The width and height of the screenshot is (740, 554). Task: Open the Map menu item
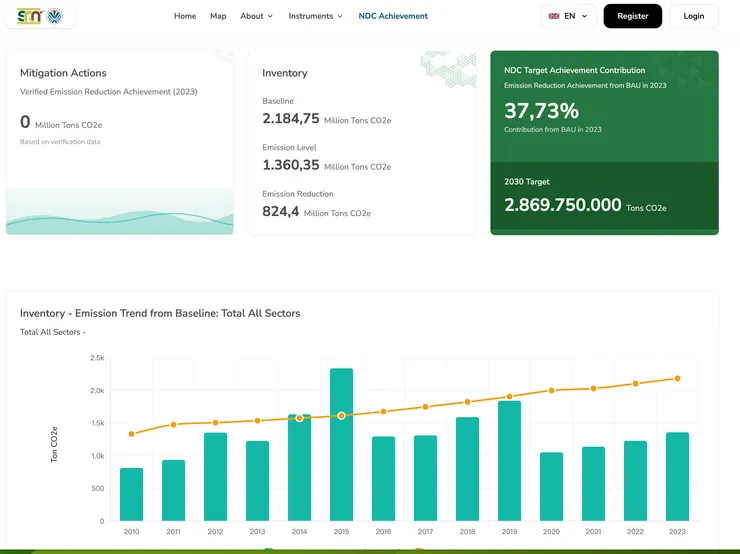click(x=218, y=16)
